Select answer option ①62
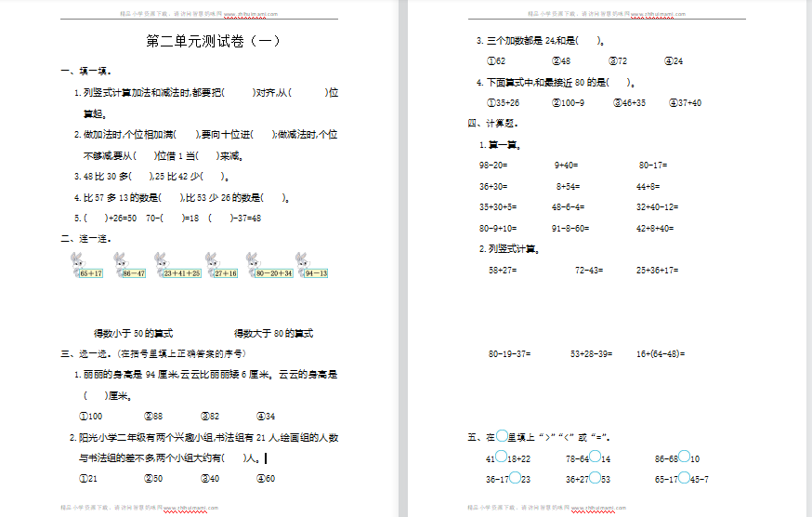Screen dimensions: 812x517 [496, 61]
